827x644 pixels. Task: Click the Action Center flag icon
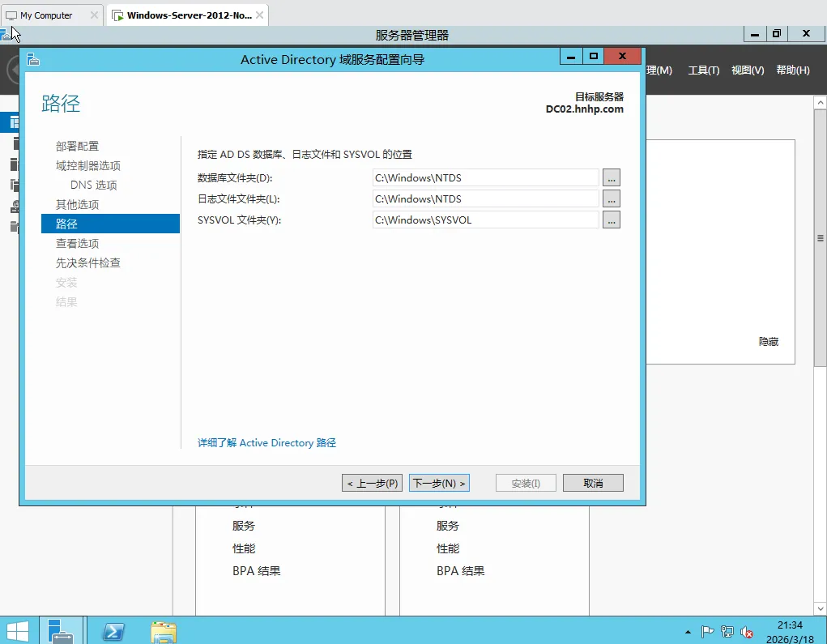[706, 631]
